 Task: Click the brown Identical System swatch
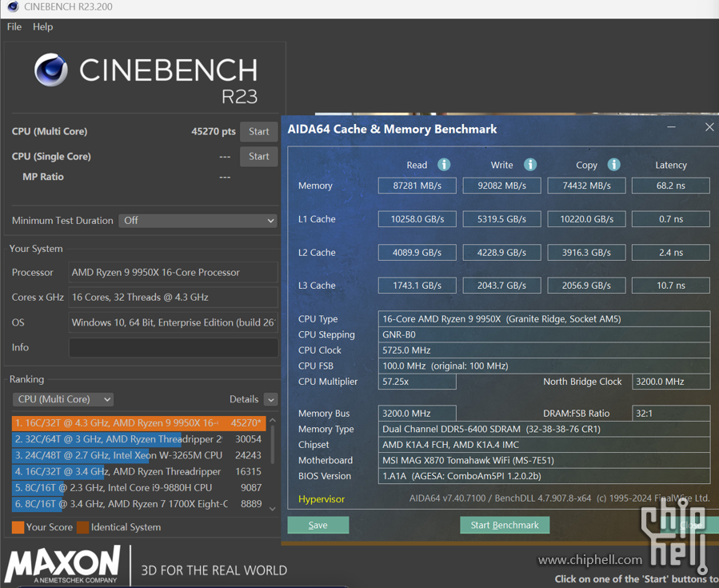pos(83,527)
